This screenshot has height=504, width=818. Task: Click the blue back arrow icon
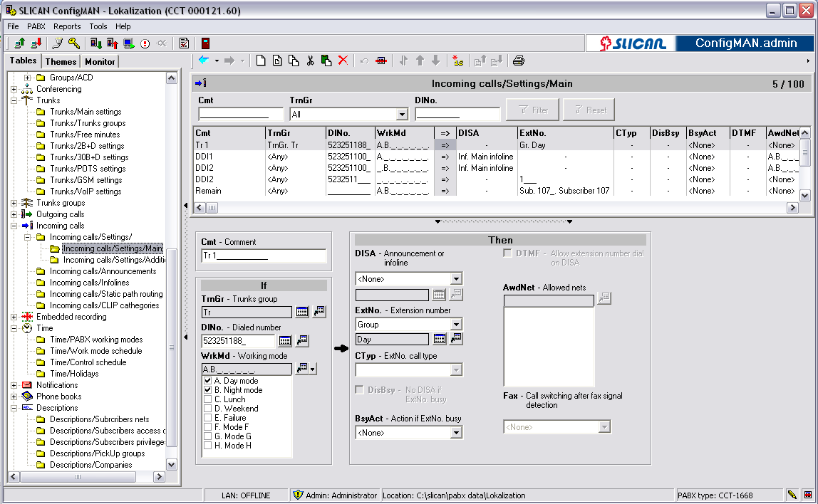click(204, 61)
